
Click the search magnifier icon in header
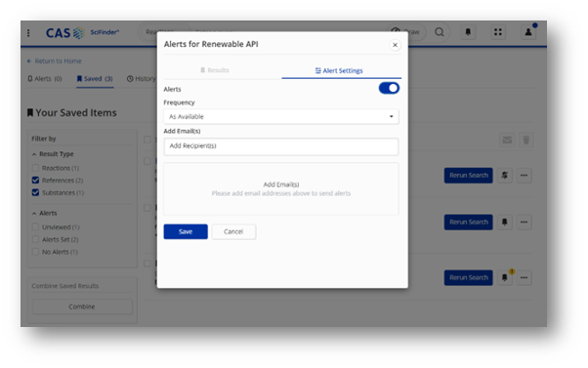[440, 32]
